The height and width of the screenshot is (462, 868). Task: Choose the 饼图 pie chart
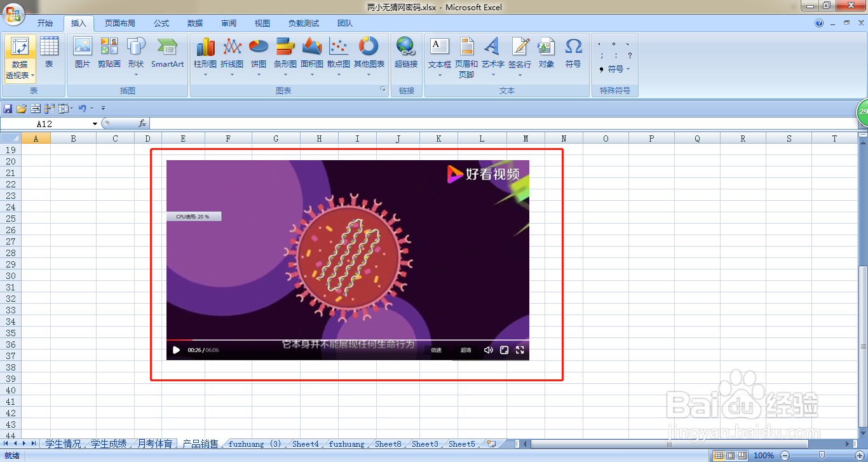[x=259, y=56]
